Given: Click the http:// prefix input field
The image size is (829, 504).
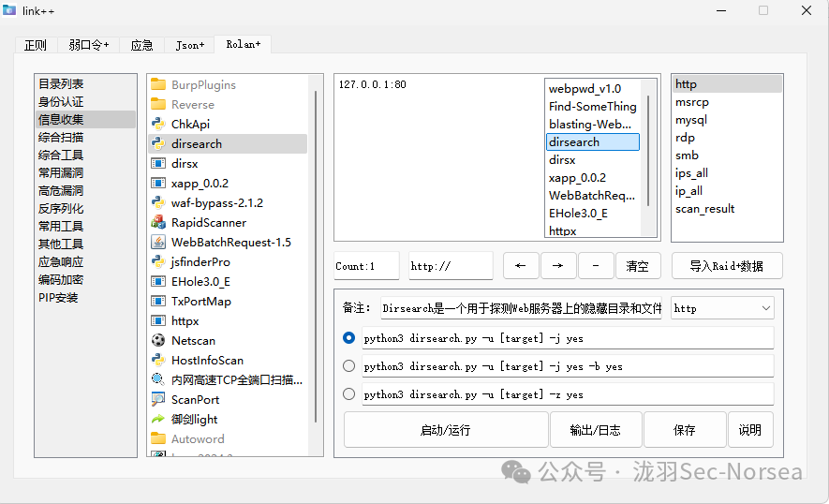Looking at the screenshot, I should pos(451,266).
